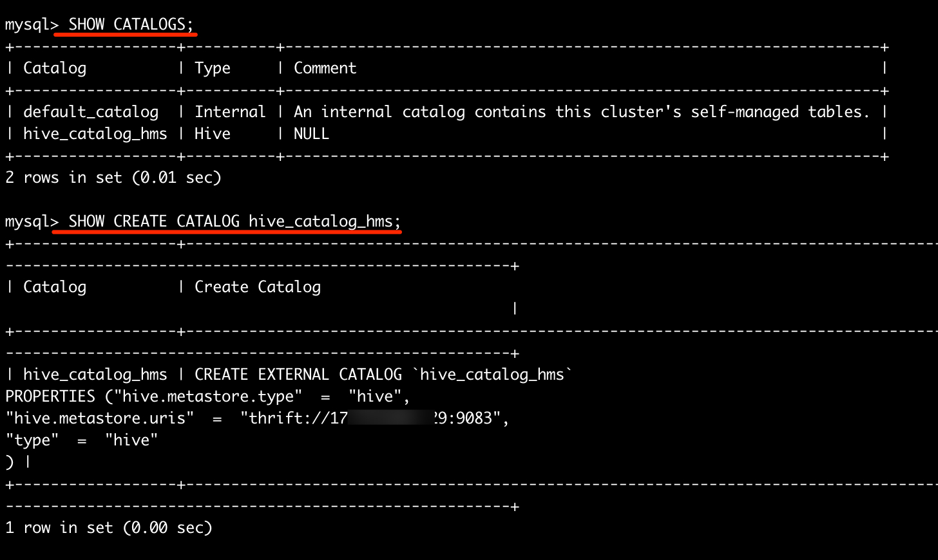
Task: Click the Type column header
Action: click(213, 68)
